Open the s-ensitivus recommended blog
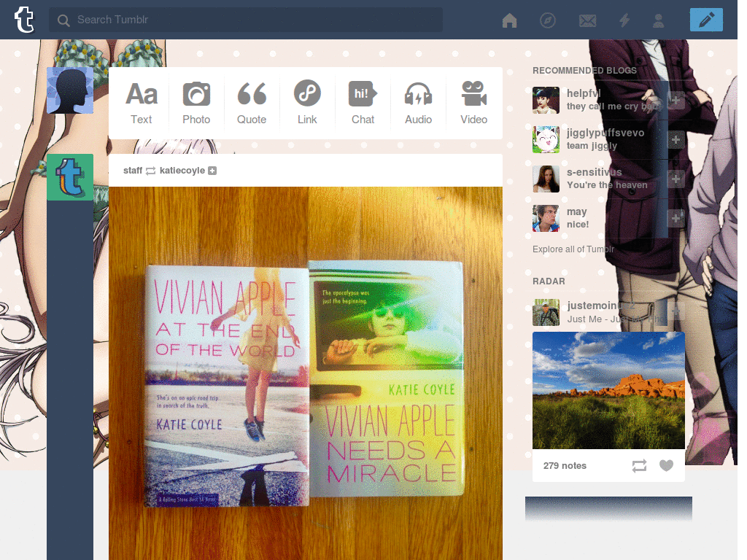This screenshot has width=747, height=560. pyautogui.click(x=594, y=172)
